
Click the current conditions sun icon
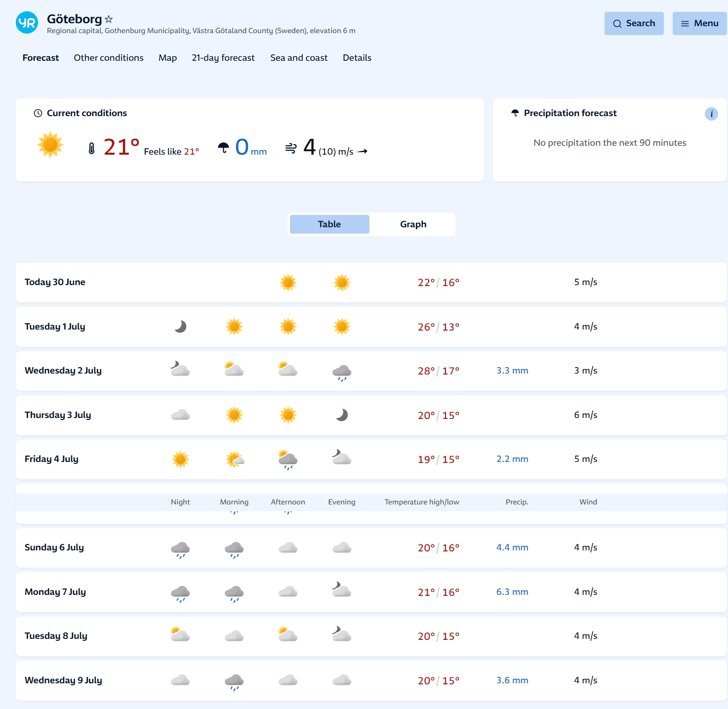point(50,145)
